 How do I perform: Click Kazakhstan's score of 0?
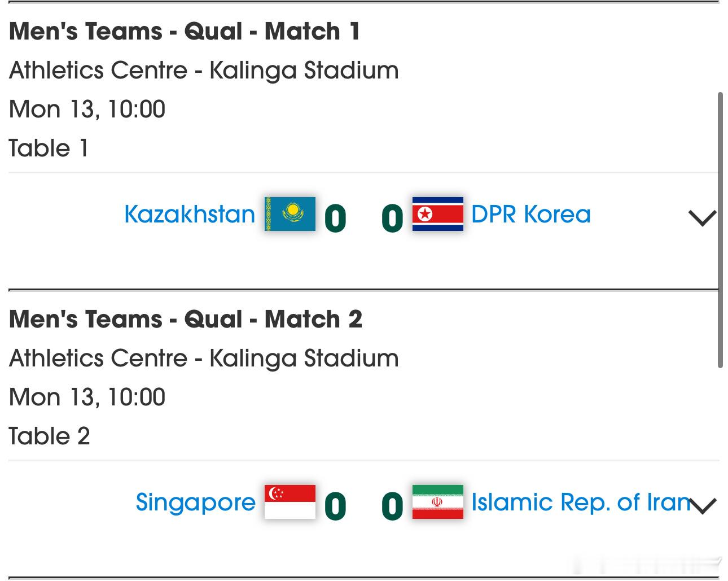point(335,219)
